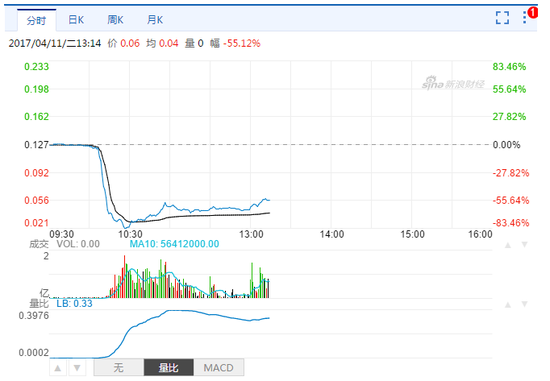
Task: Select the 量比 indicator button
Action: pos(169,368)
